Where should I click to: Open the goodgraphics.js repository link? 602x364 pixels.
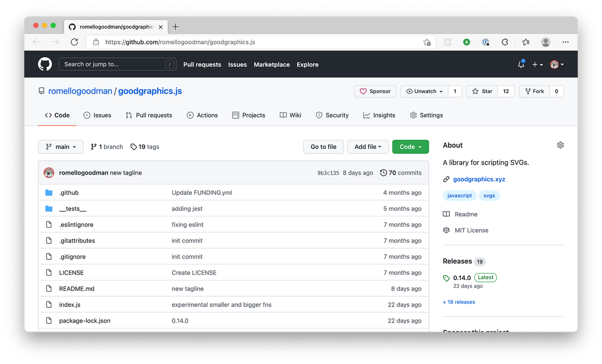tap(150, 91)
